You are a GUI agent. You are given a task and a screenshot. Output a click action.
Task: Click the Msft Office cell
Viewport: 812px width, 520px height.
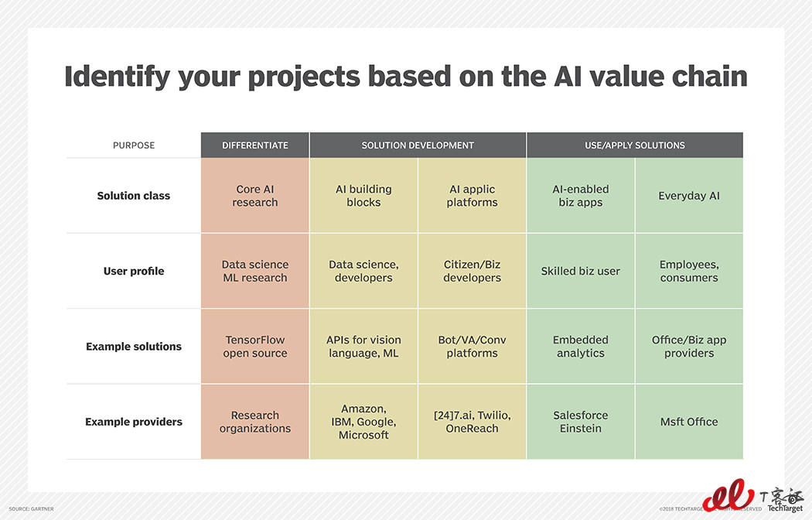pyautogui.click(x=689, y=422)
